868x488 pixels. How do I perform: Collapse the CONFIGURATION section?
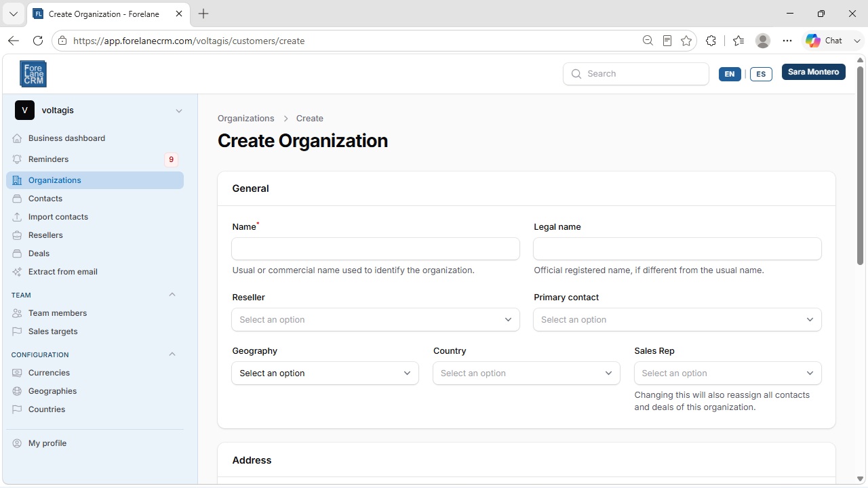[172, 354]
